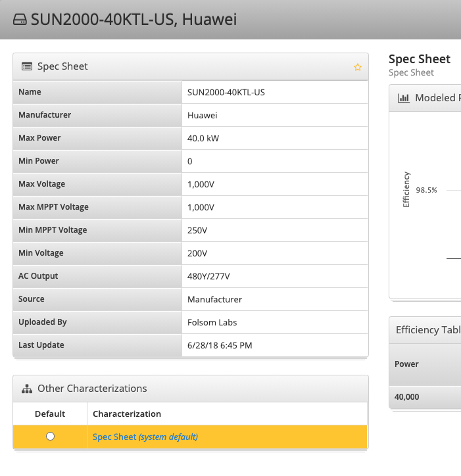Screen dimensions: 461x476
Task: Click the Huawei manufacturer value
Action: pos(203,115)
